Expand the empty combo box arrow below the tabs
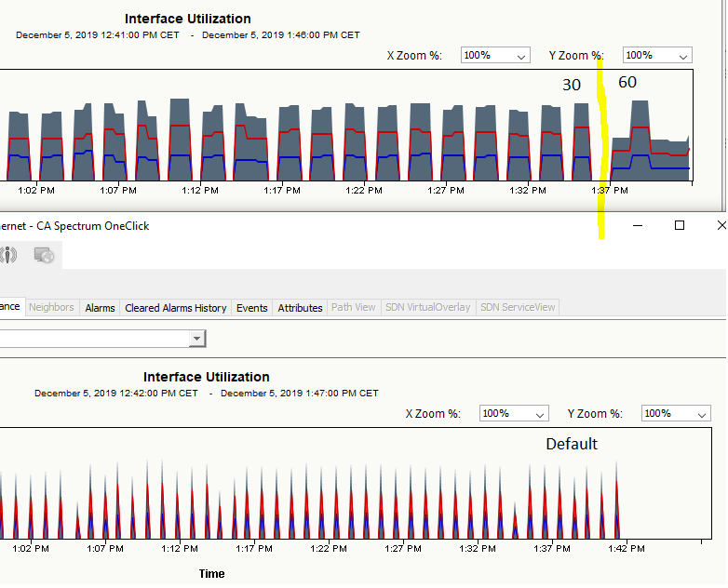The image size is (728, 588). pyautogui.click(x=196, y=339)
